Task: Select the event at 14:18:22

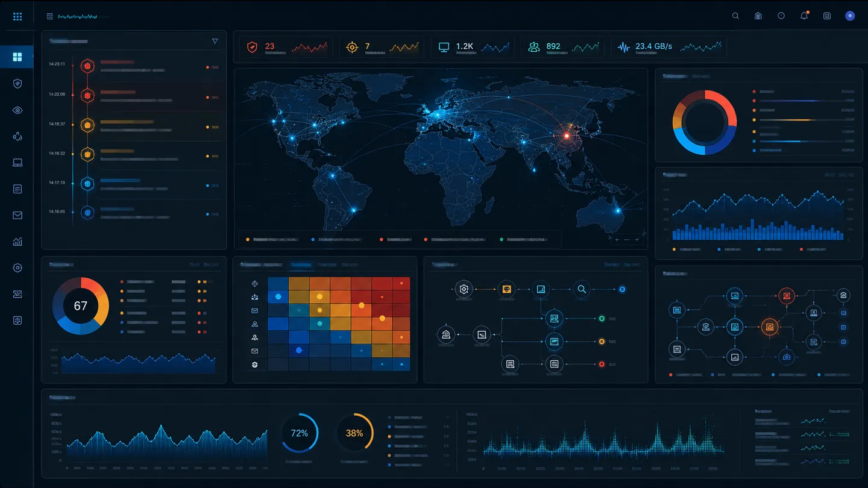Action: click(134, 155)
